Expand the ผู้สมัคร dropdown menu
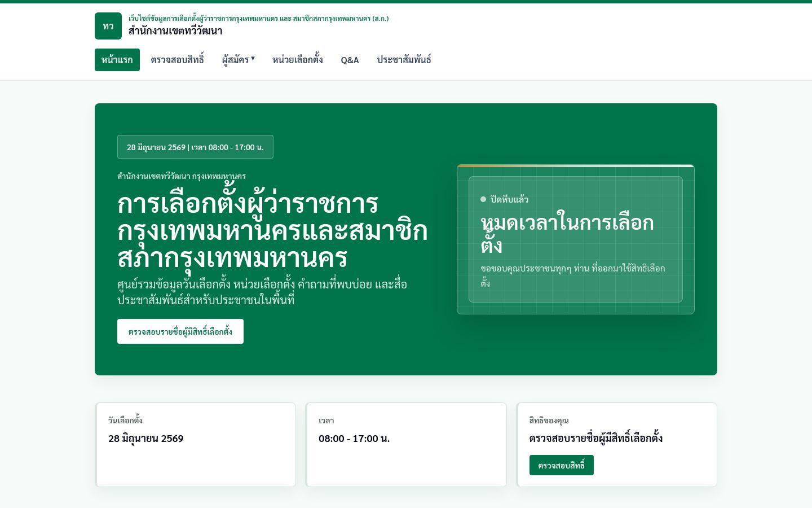812x508 pixels. (x=239, y=60)
